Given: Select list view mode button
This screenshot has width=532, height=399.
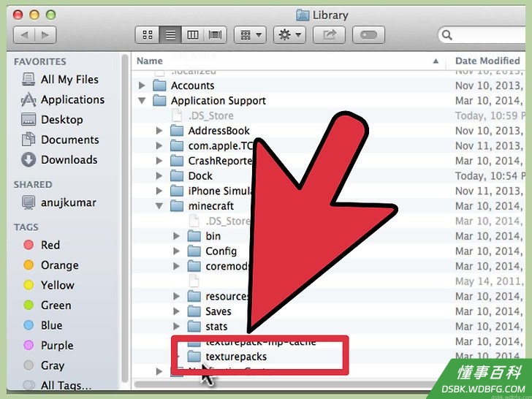Looking at the screenshot, I should [x=170, y=34].
